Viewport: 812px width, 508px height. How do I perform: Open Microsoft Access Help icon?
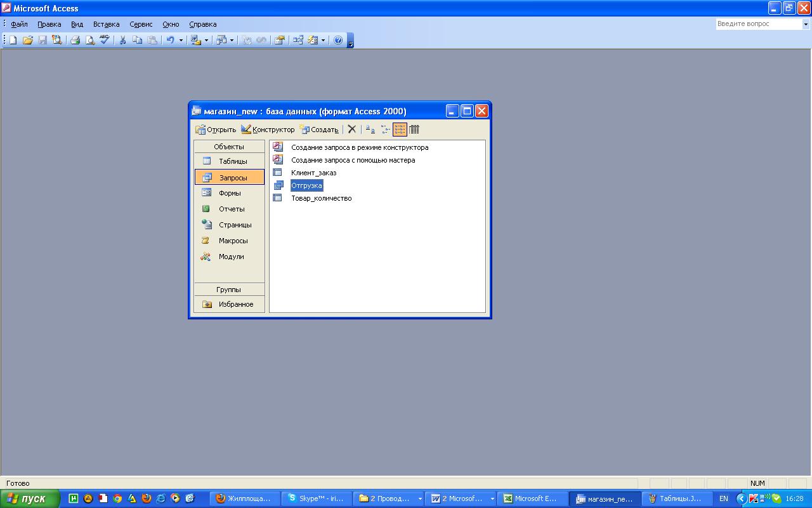[338, 40]
